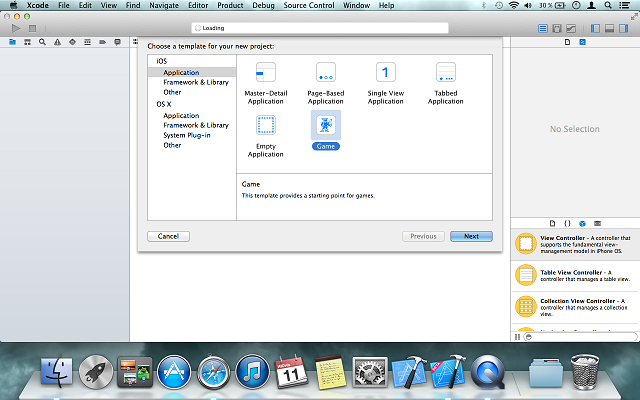The width and height of the screenshot is (640, 400).
Task: Open the Breakpoint navigator icon
Action: [102, 42]
